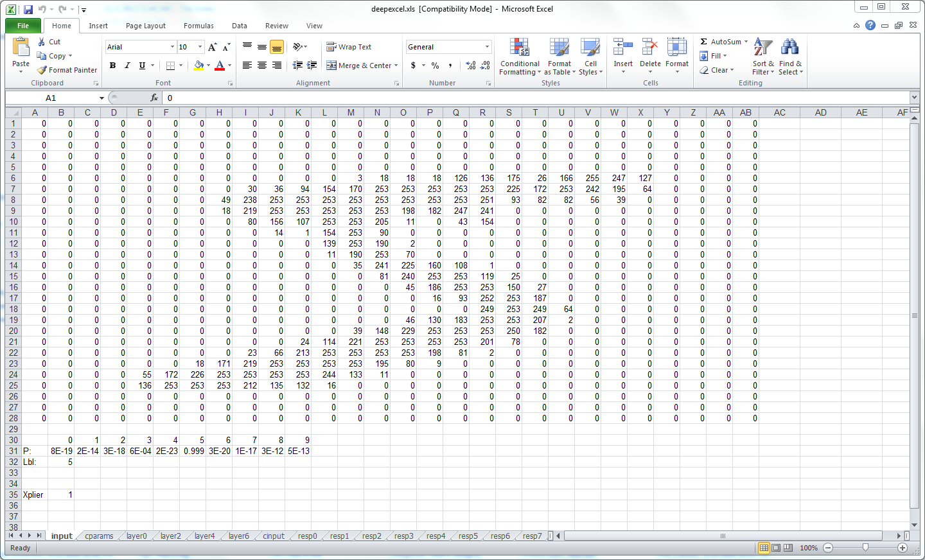
Task: Toggle Wrap Text on selected cell
Action: click(x=349, y=47)
